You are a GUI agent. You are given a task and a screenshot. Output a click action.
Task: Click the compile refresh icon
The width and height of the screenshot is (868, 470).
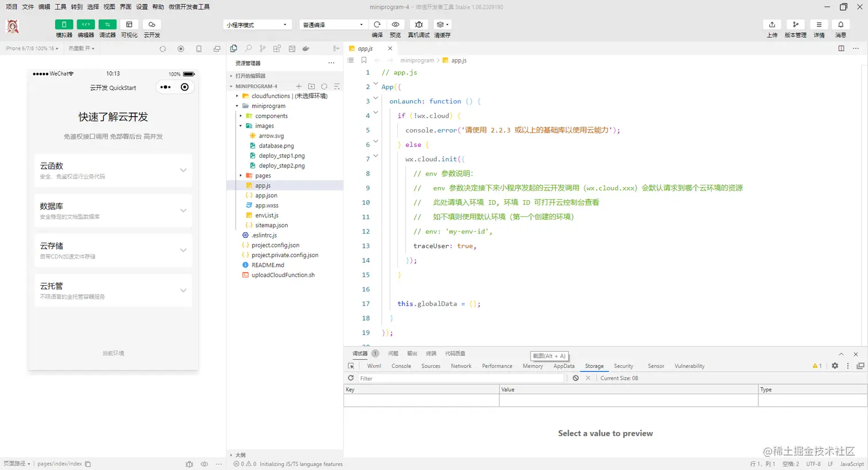377,25
